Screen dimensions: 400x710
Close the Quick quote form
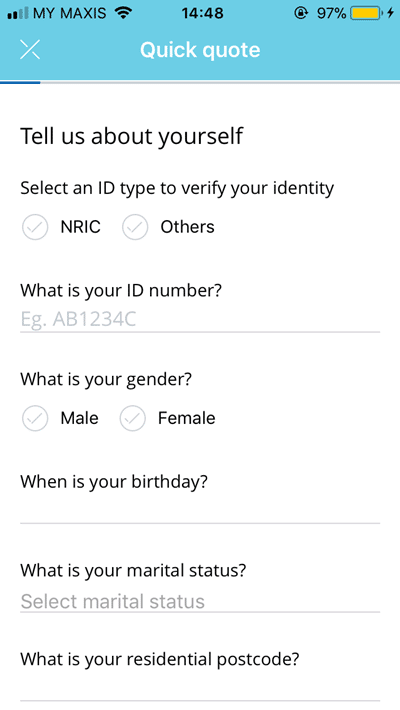[30, 49]
